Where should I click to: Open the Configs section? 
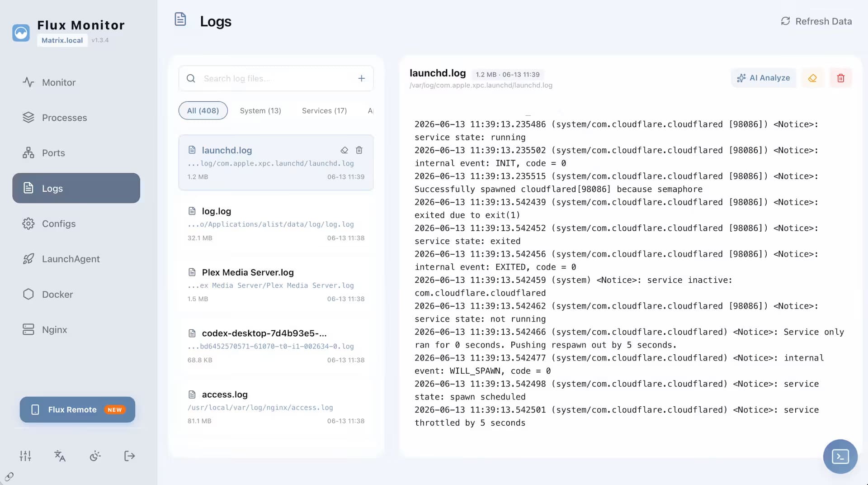tap(76, 223)
